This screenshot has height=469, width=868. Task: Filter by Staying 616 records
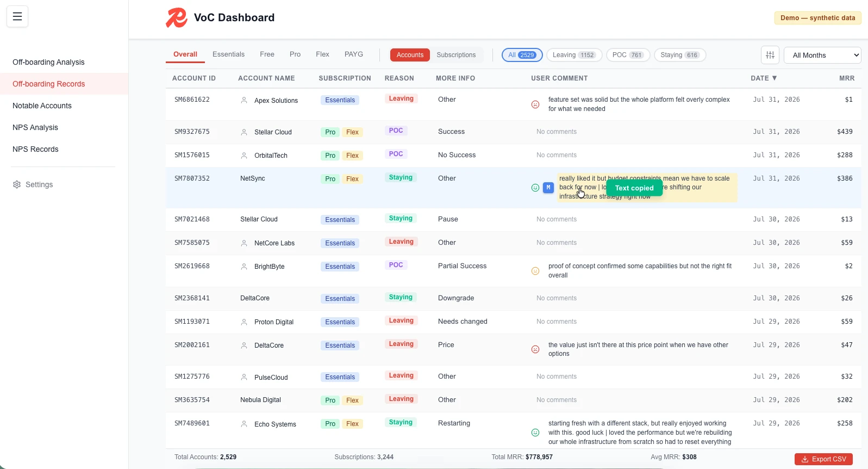pyautogui.click(x=679, y=55)
